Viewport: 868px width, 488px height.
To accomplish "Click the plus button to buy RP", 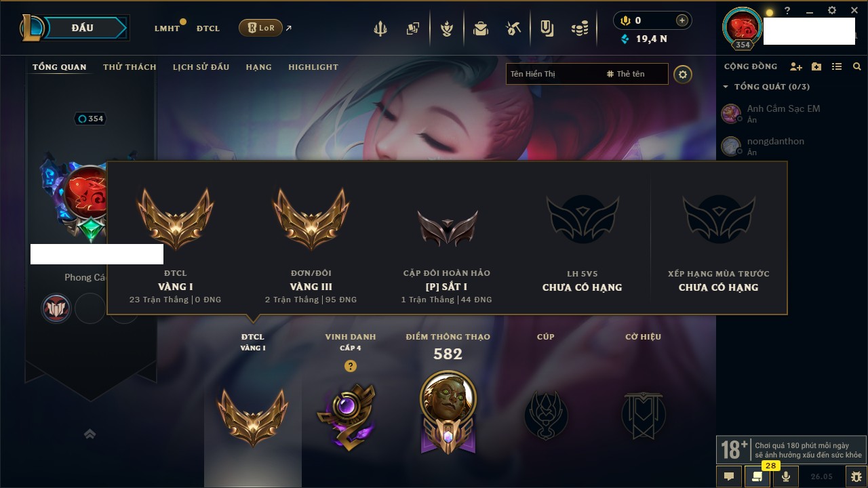I will [682, 20].
